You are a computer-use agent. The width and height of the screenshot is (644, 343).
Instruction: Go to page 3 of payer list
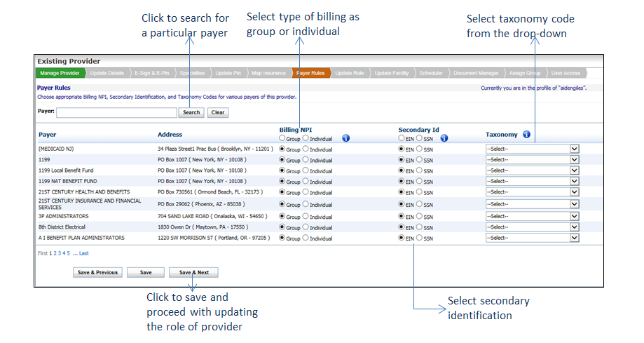click(x=60, y=253)
